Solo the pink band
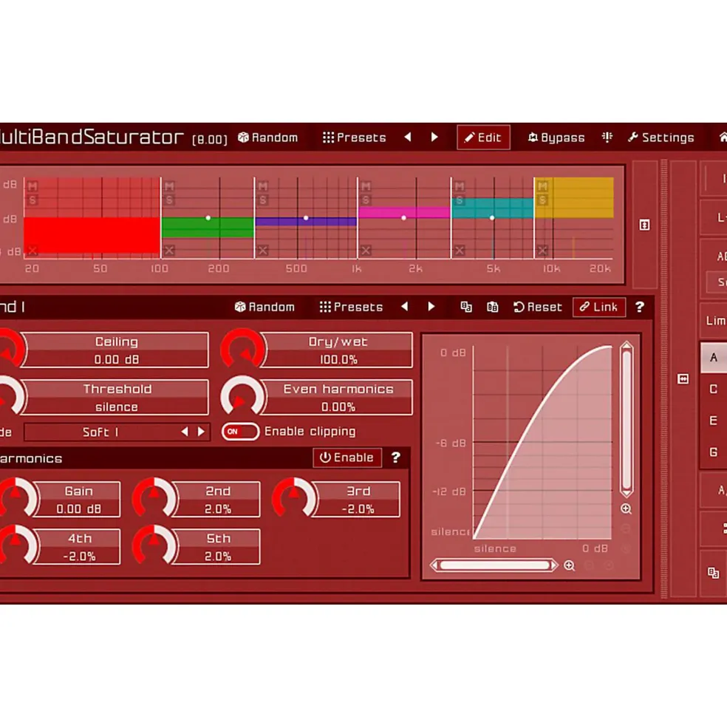This screenshot has height=728, width=727. [366, 200]
